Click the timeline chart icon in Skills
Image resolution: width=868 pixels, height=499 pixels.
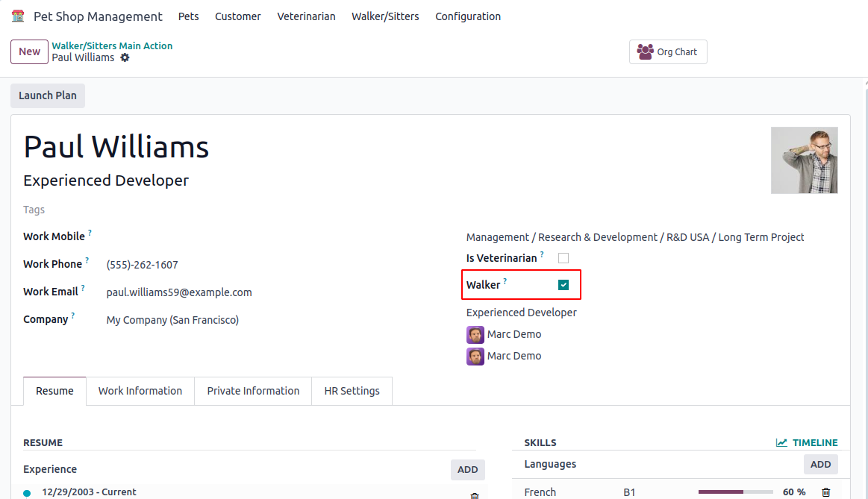[781, 442]
